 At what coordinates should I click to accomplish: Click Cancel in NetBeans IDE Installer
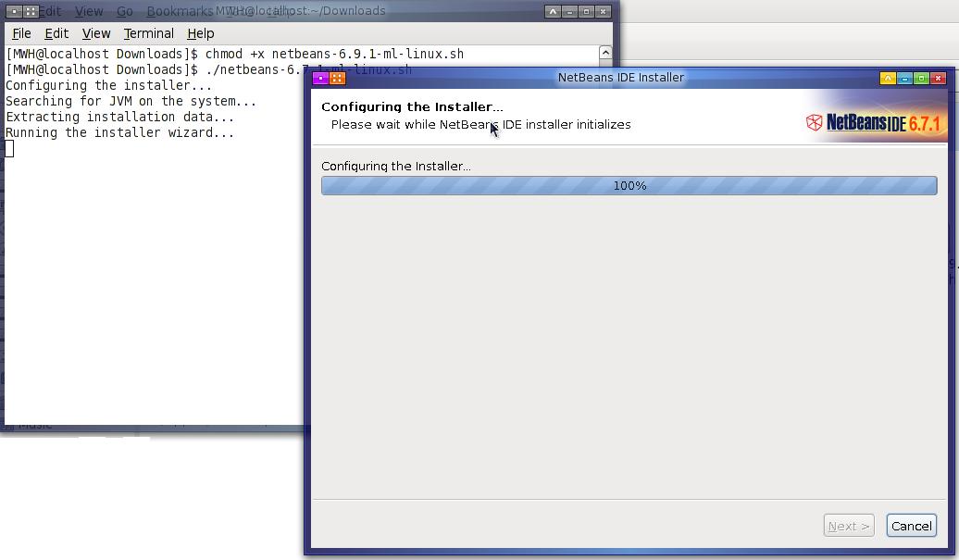[x=911, y=526]
